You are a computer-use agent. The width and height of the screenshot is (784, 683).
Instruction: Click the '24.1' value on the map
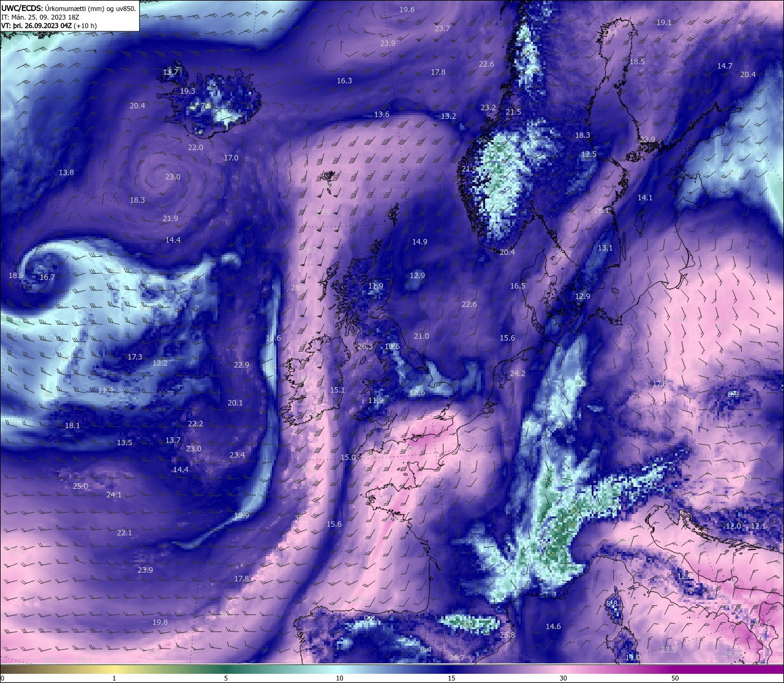[114, 495]
